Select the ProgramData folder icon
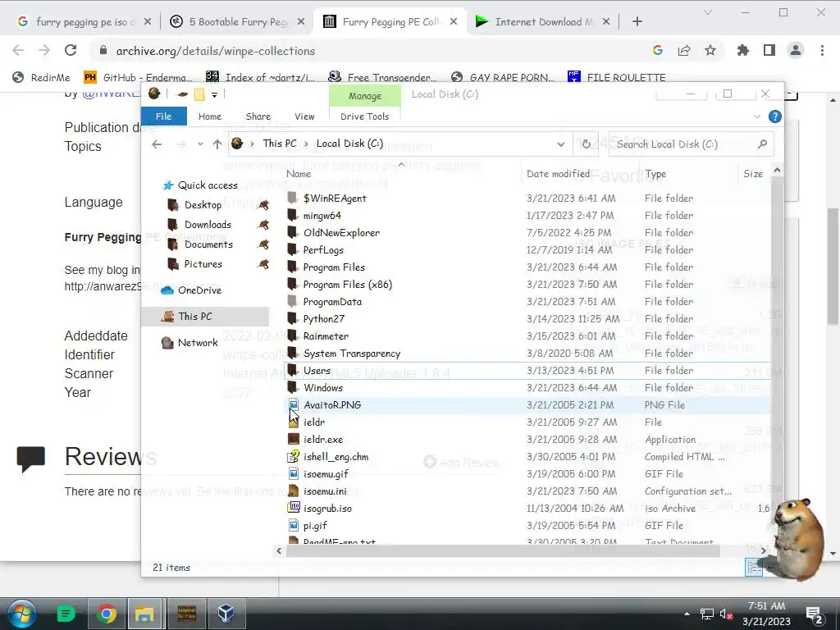The width and height of the screenshot is (840, 630). pos(293,302)
